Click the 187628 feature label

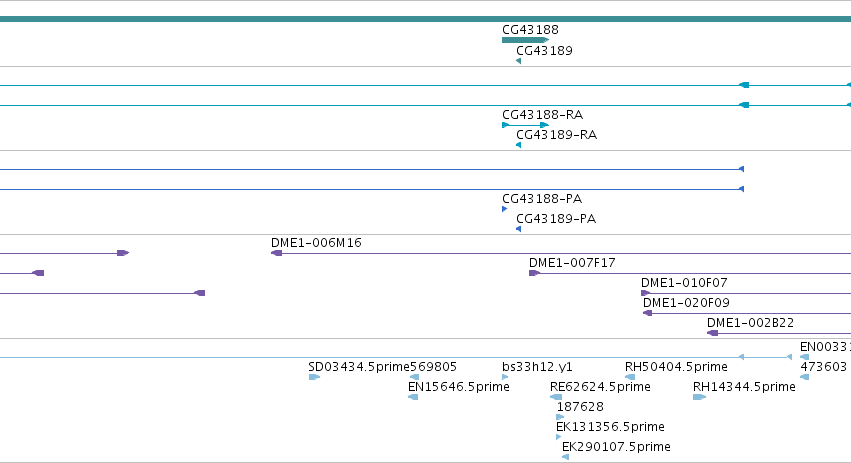coord(580,407)
